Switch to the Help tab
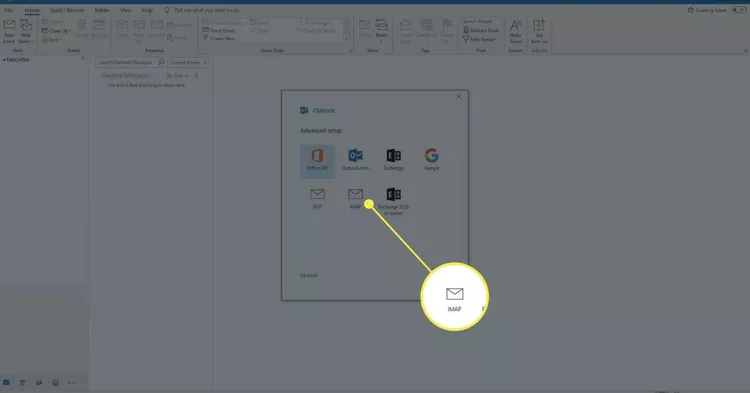Viewport: 750px width, 393px height. [147, 10]
